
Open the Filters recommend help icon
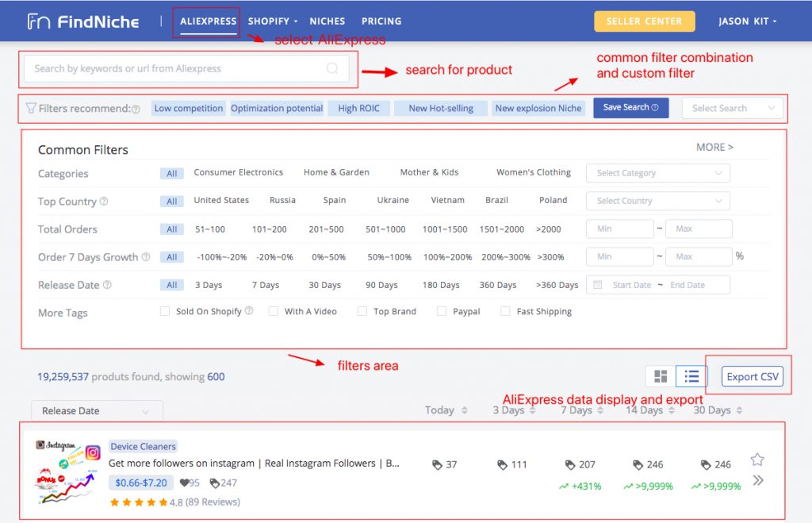pyautogui.click(x=136, y=110)
